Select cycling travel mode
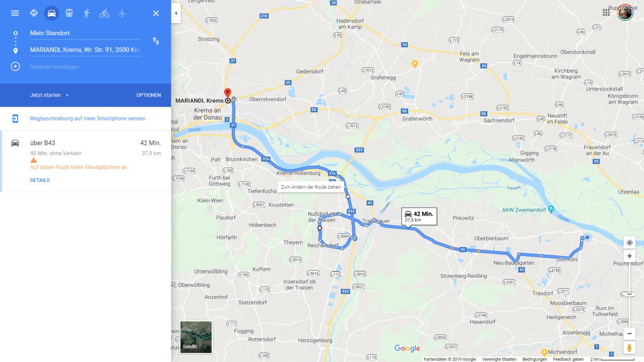This screenshot has width=644, height=362. point(104,13)
